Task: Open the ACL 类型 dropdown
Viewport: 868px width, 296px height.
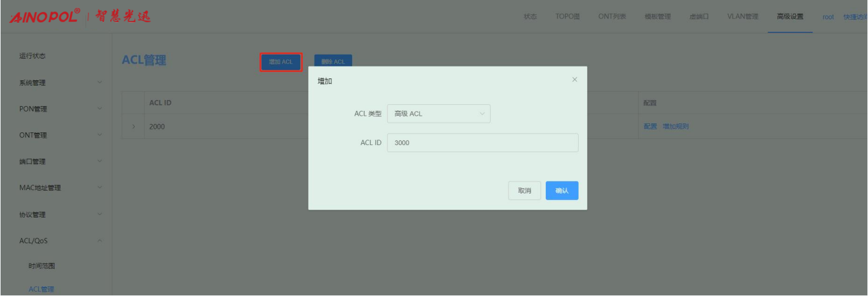Action: pos(438,114)
